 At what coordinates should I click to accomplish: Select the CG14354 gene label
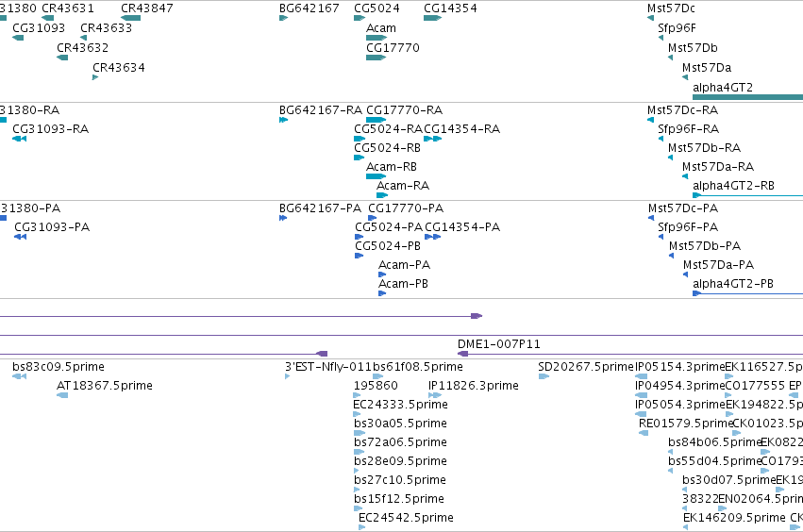tap(450, 8)
